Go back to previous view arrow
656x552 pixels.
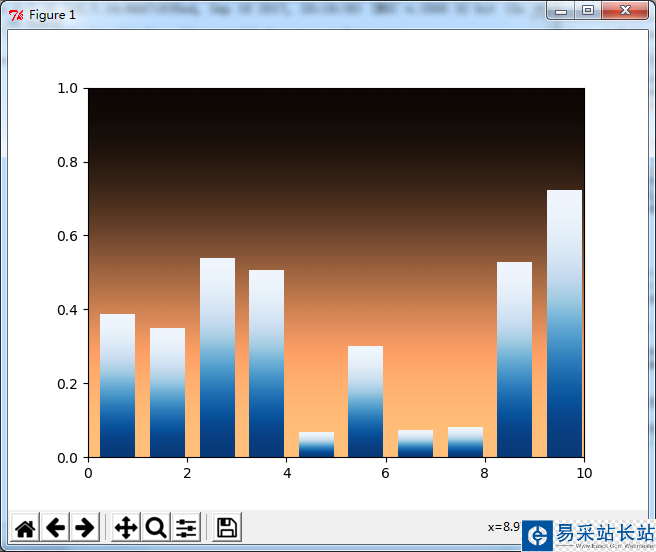pyautogui.click(x=55, y=527)
